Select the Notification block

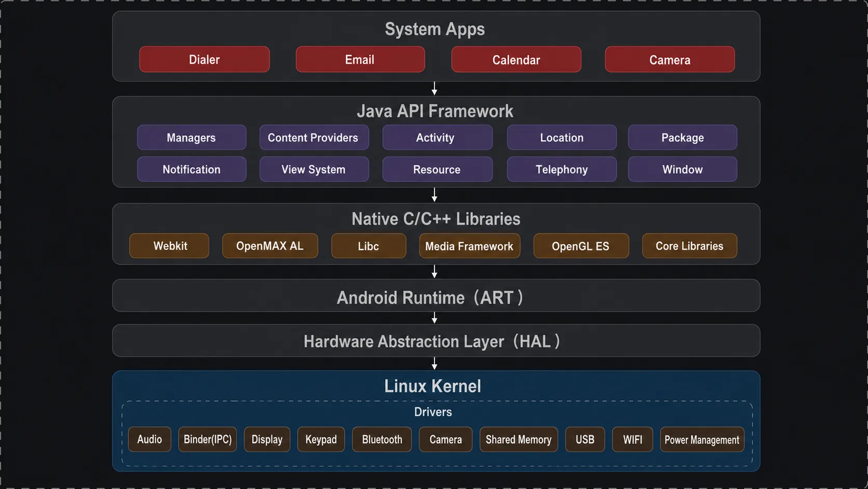pos(192,169)
